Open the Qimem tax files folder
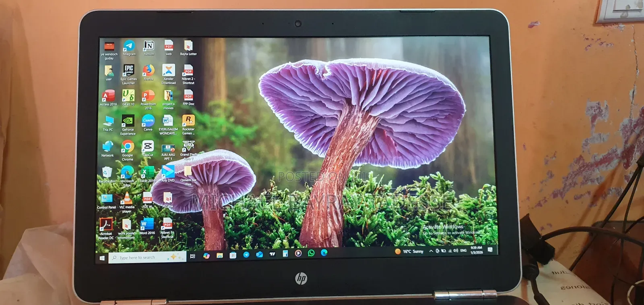The image size is (644, 305). (x=188, y=176)
